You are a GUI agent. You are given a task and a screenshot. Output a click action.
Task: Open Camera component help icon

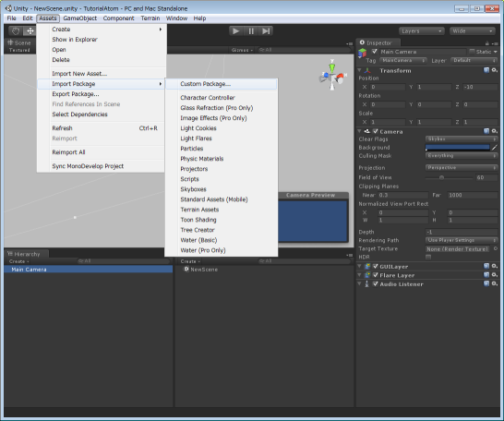pos(486,131)
